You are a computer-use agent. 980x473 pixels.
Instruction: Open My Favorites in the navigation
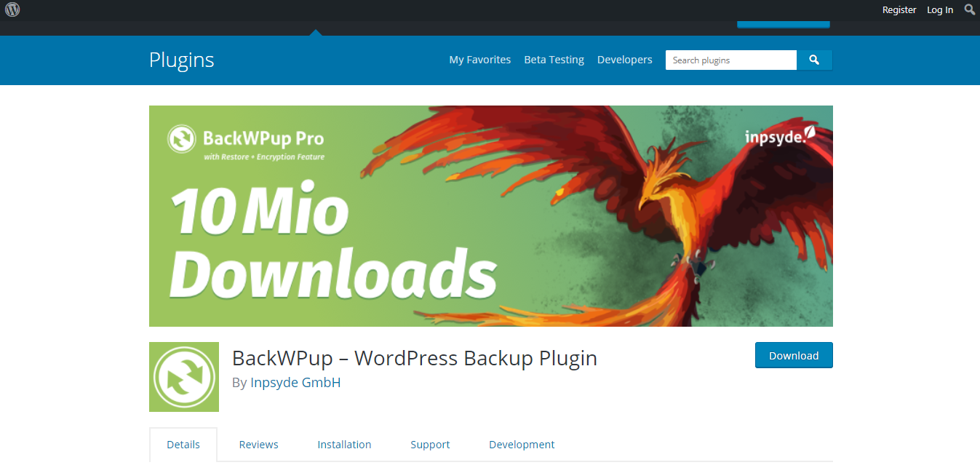[x=479, y=60]
